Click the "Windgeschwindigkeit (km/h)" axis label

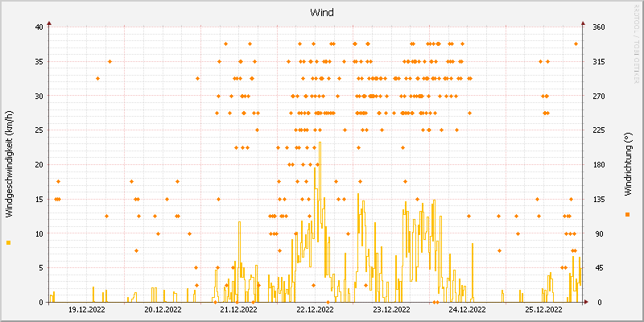[x=9, y=163]
